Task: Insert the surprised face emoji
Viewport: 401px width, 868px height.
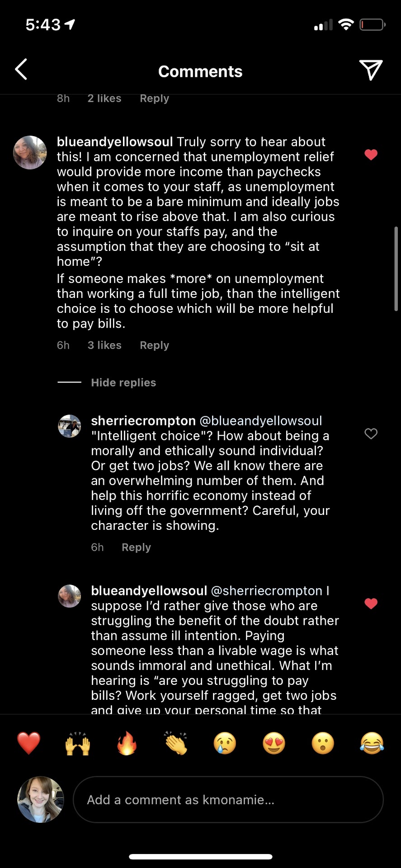Action: click(323, 743)
